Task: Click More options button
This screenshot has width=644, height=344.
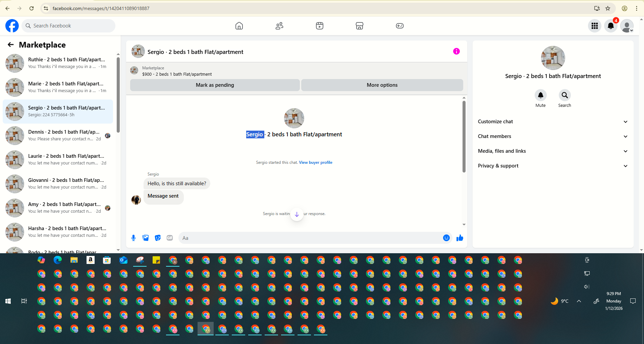Action: (x=382, y=85)
